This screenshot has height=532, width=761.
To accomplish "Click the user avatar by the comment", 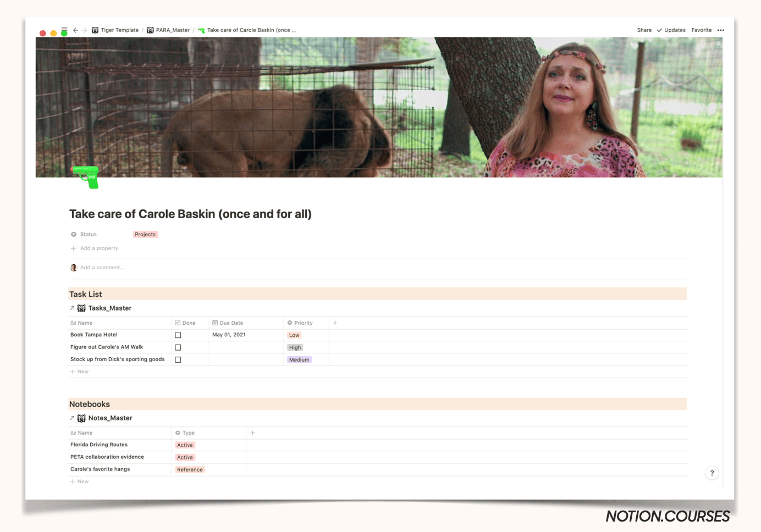I will pyautogui.click(x=74, y=268).
